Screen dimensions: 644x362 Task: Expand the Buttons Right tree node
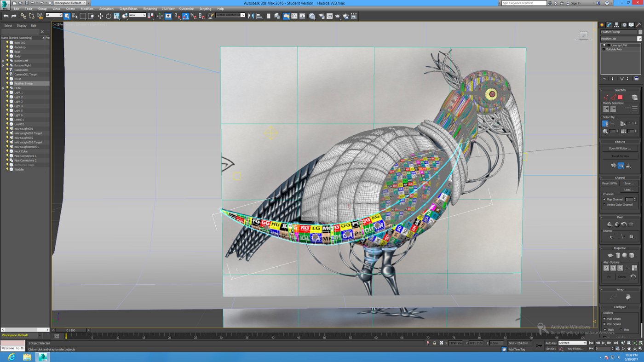3,65
